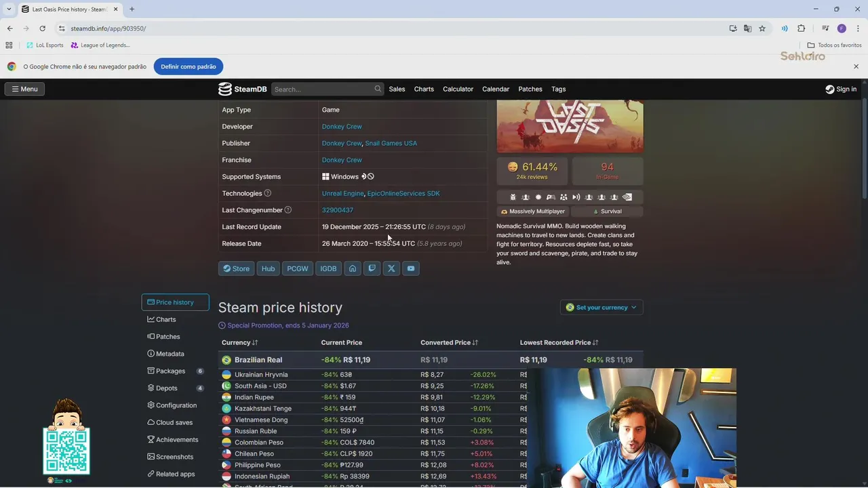This screenshot has height=488, width=868.
Task: Select the Packages sidebar tab
Action: click(x=175, y=371)
